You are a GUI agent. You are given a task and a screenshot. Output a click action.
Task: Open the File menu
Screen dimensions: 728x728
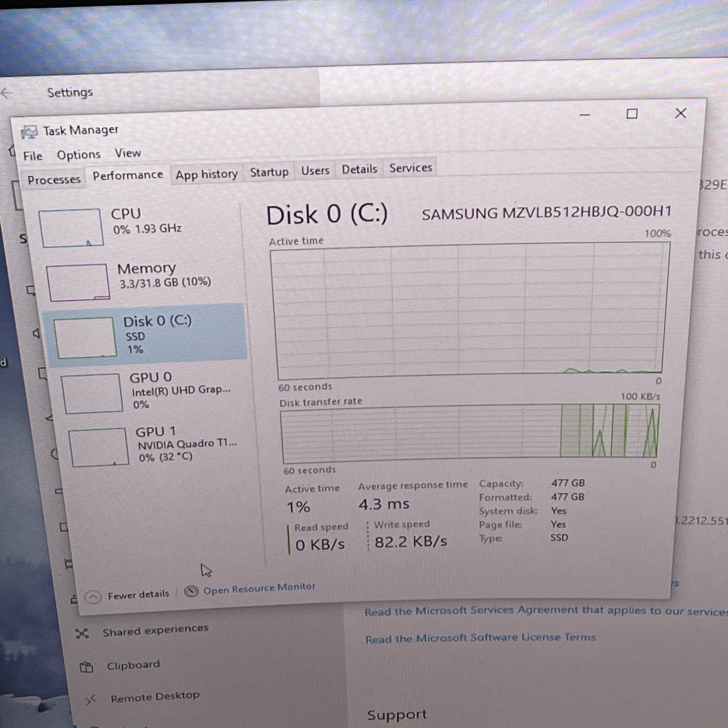tap(33, 156)
